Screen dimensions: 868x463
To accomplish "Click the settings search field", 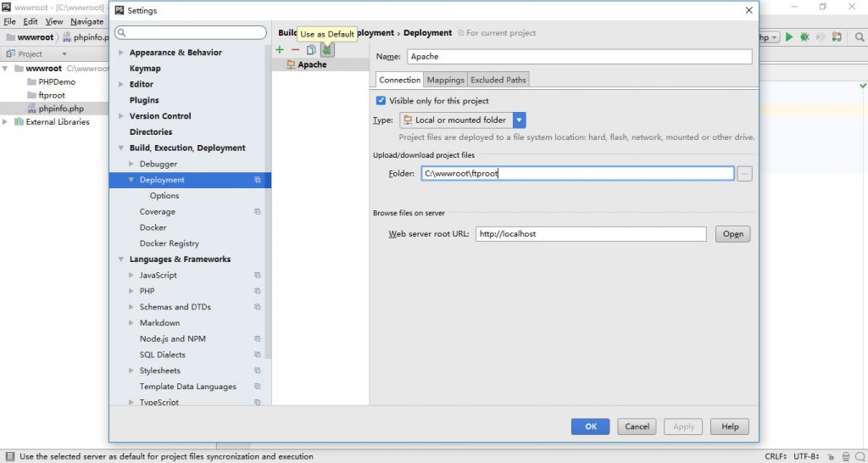I will pos(191,33).
